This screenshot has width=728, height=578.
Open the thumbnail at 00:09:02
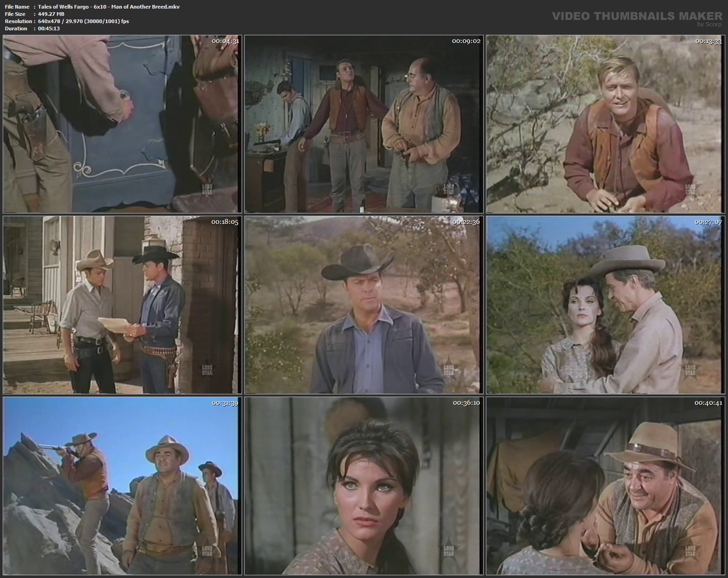(364, 124)
